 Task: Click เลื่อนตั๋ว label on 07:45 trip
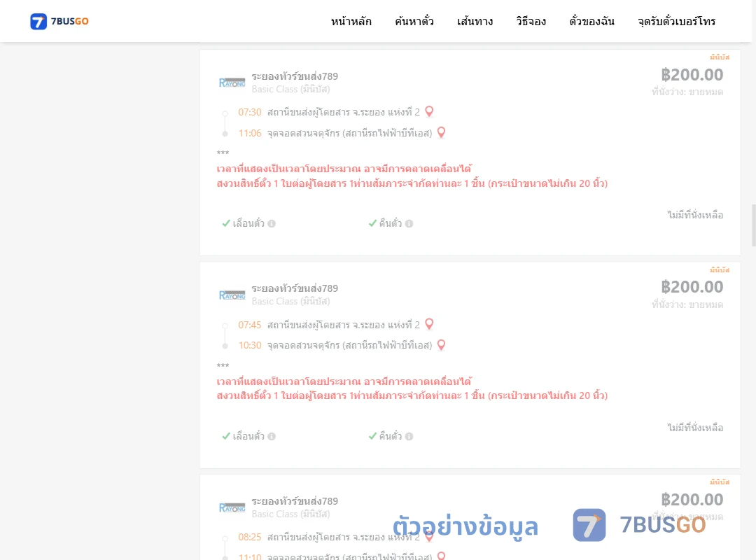(x=248, y=436)
